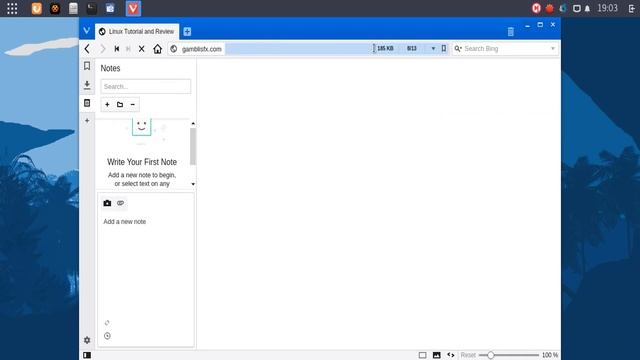Reset the page zoom level
This screenshot has width=640, height=360.
(468, 355)
